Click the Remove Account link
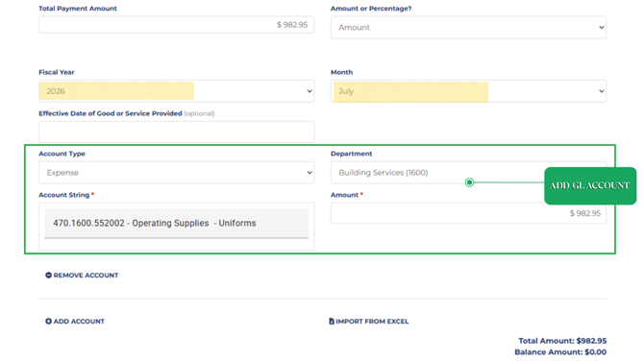 (x=82, y=276)
